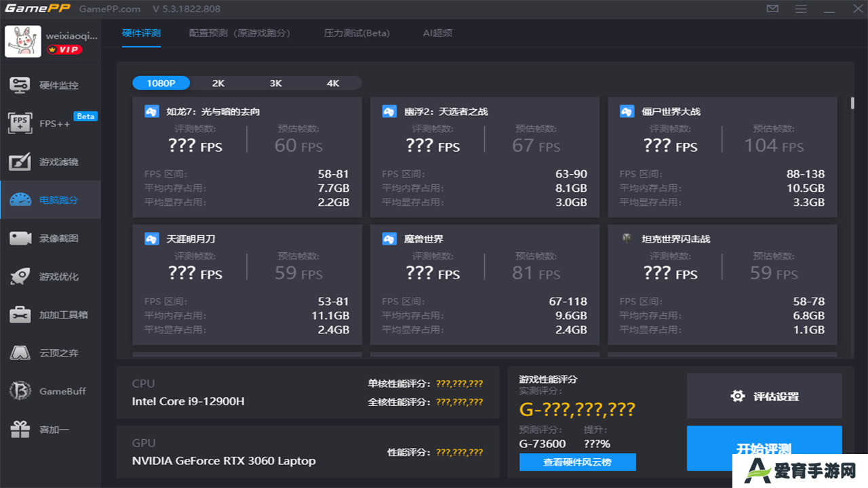Open GameBuff sidebar icon
The width and height of the screenshot is (868, 488).
coord(20,391)
